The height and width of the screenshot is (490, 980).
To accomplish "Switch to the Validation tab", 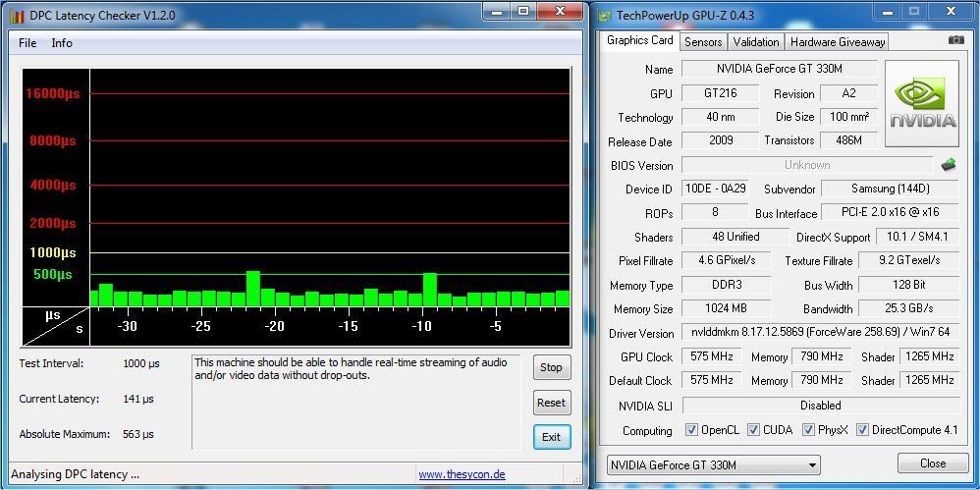I will (x=756, y=42).
